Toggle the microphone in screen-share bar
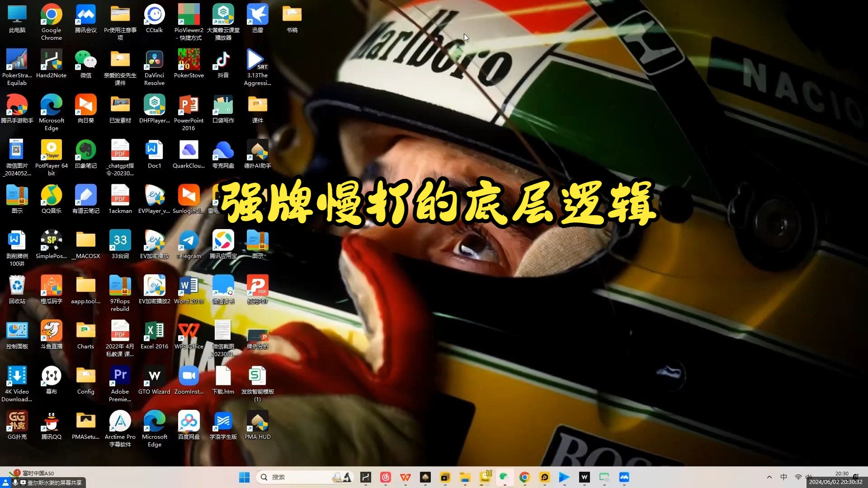Viewport: 868px width, 488px height. 15,483
